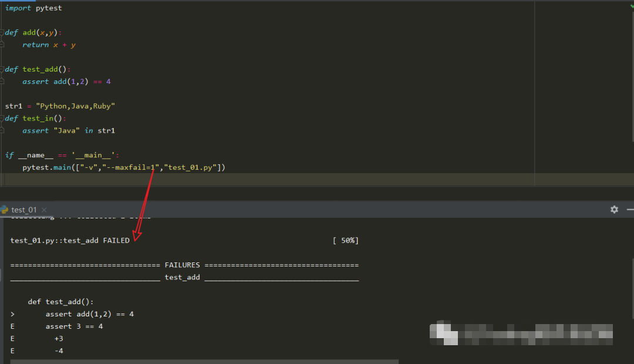Click the str1 = "Python,Java,Ruby" line
The height and width of the screenshot is (364, 634).
(x=60, y=106)
